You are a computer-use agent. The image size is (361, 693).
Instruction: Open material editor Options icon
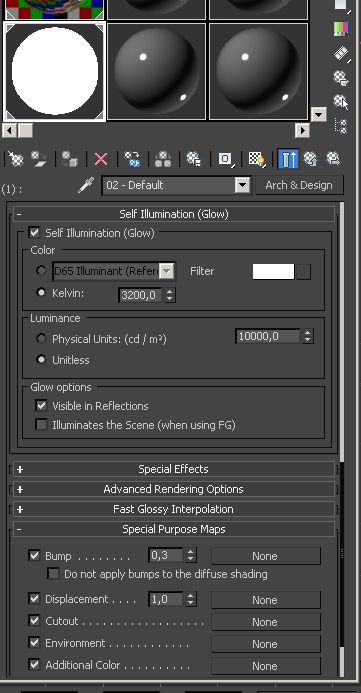pyautogui.click(x=341, y=78)
